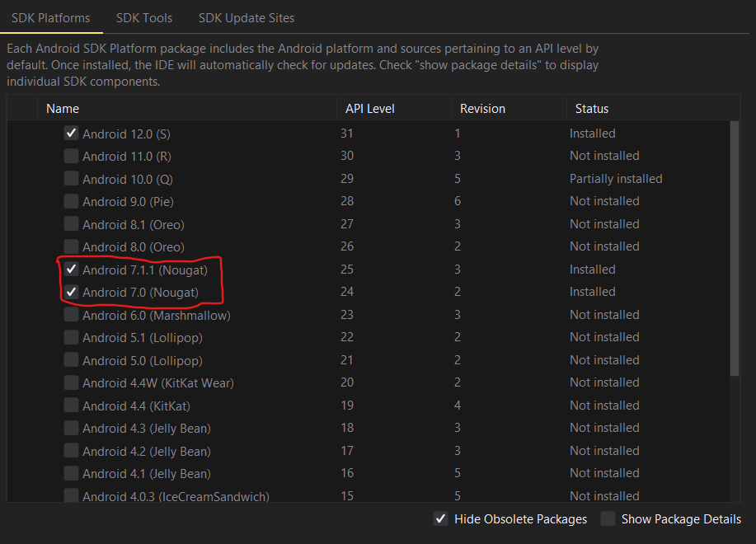Screen dimensions: 756x544
Task: Sort the list by the Name column header
Action: tap(186, 109)
